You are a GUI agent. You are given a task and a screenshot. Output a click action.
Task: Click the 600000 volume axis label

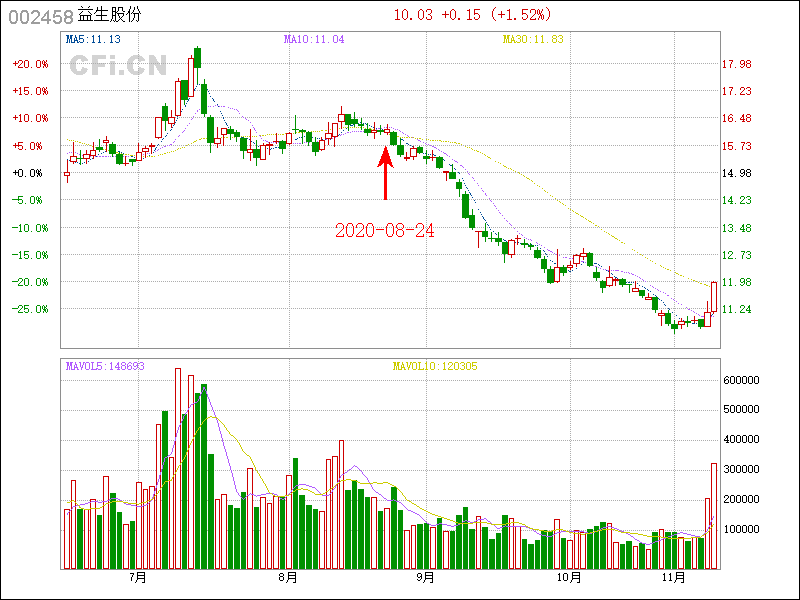742,380
